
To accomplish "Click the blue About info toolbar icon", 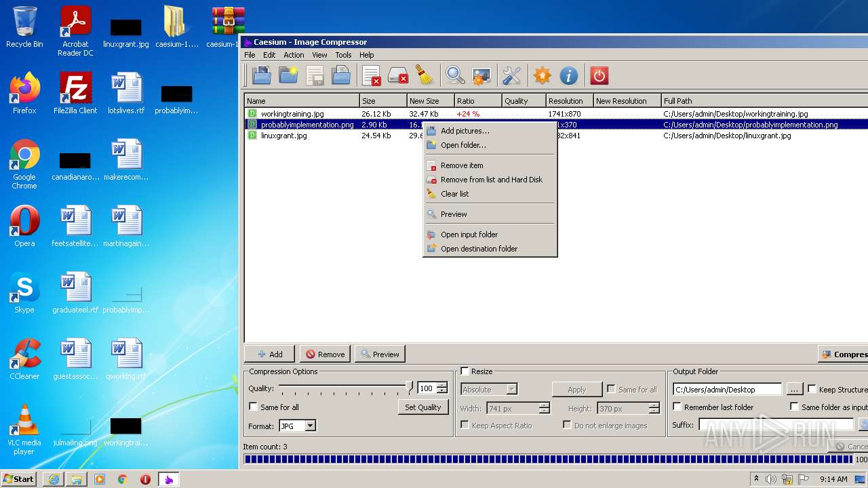I will pos(568,75).
